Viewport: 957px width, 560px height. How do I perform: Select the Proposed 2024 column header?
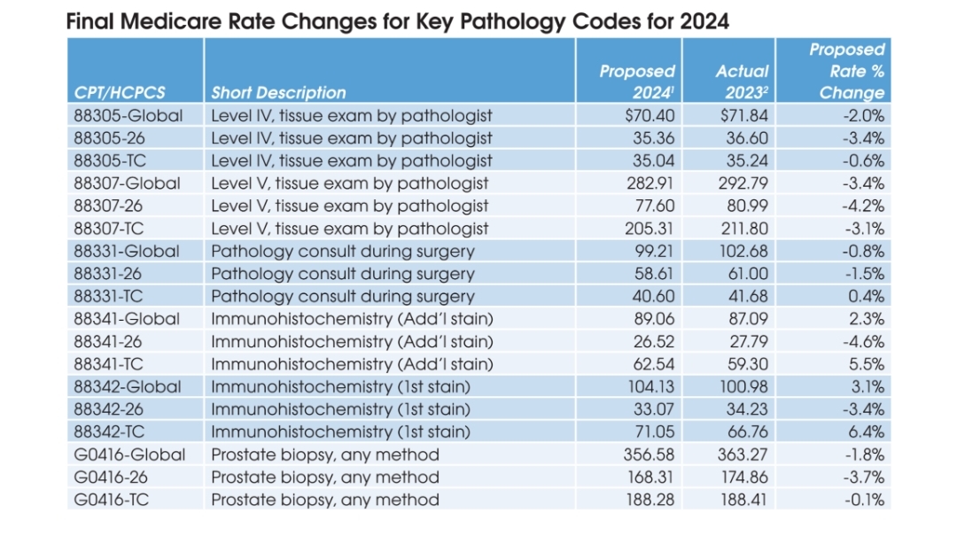click(x=636, y=82)
